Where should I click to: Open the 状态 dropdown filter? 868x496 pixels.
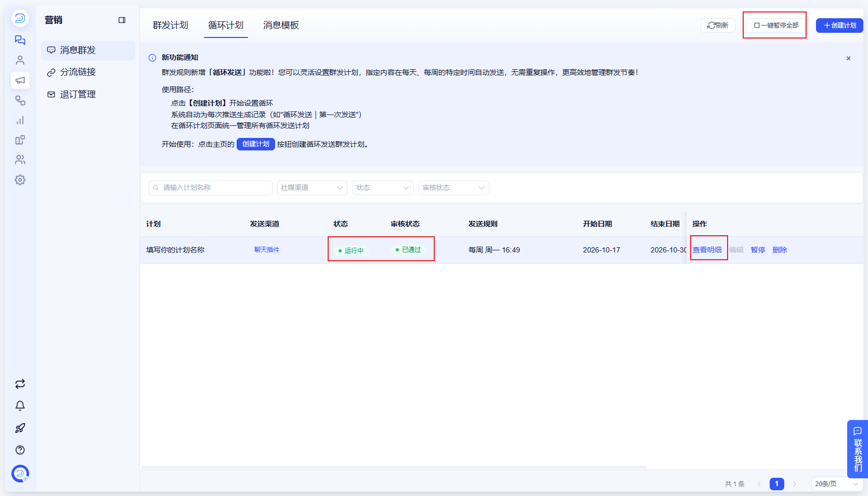click(x=383, y=188)
